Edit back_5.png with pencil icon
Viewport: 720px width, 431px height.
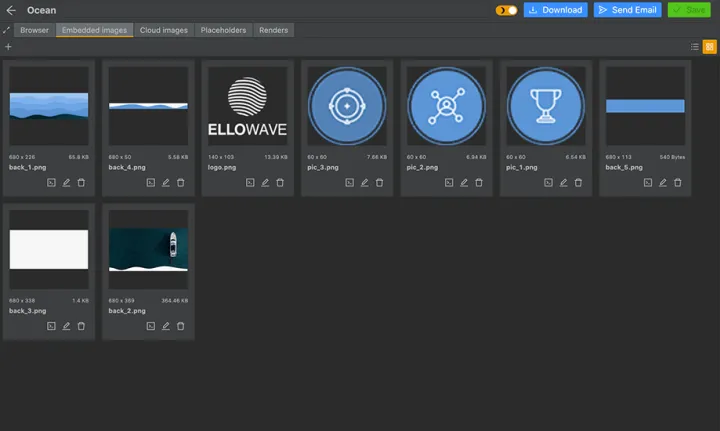pos(662,183)
